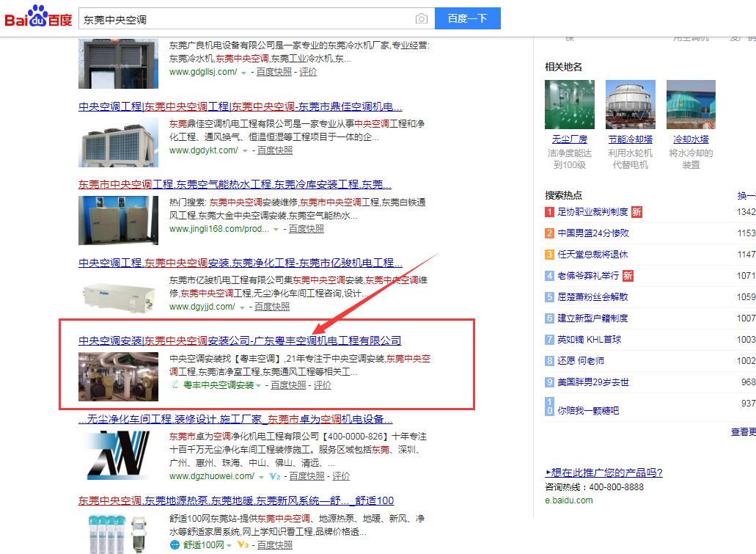Open the 想在此推广您的产品吗 promotion link
This screenshot has width=756, height=554.
[x=603, y=473]
